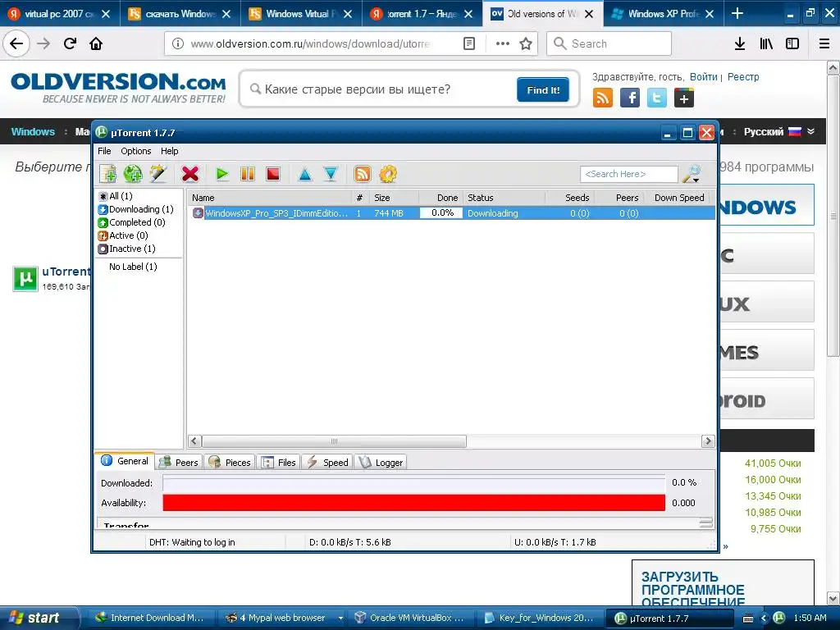Switch to Windows XP Profe browser tab
This screenshot has height=630, width=840.
click(x=663, y=14)
